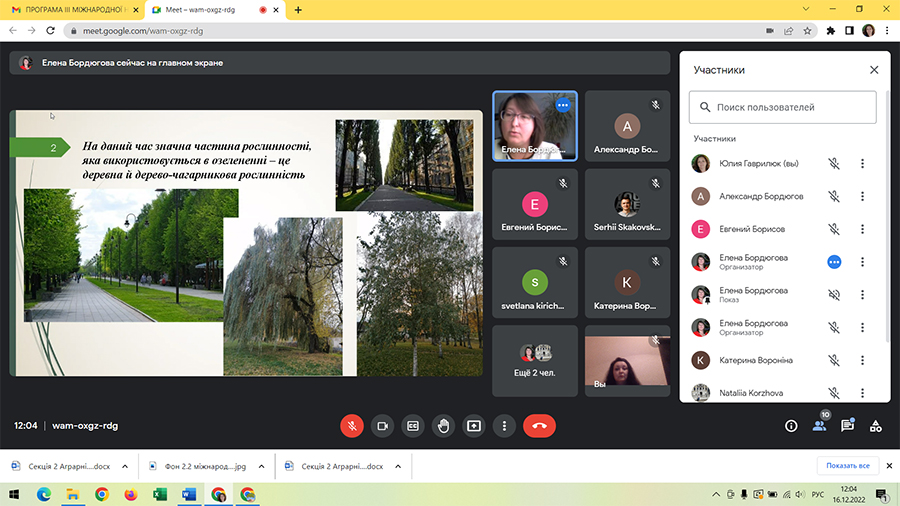Select svetlana kirich... participant tile
The height and width of the screenshot is (506, 900).
[535, 282]
